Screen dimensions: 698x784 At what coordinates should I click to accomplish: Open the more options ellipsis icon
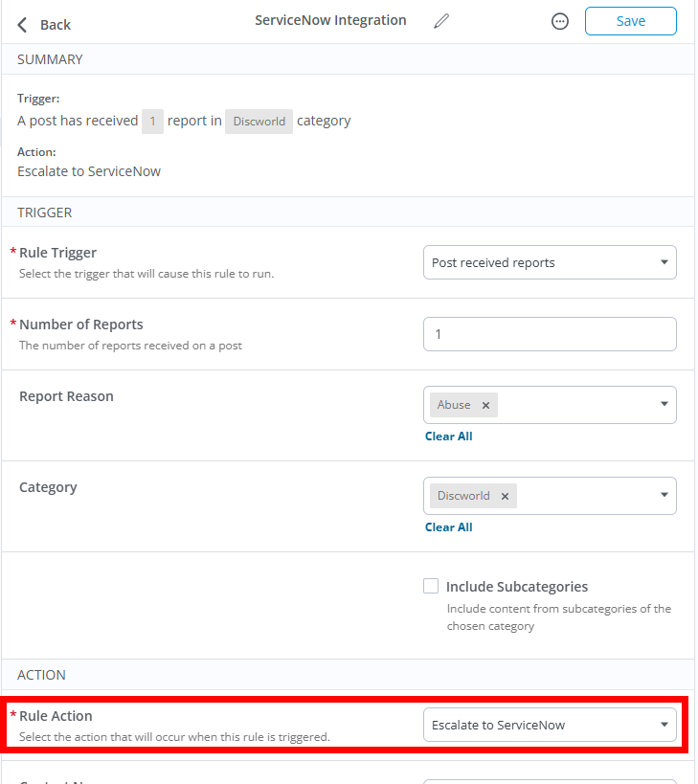(x=559, y=21)
